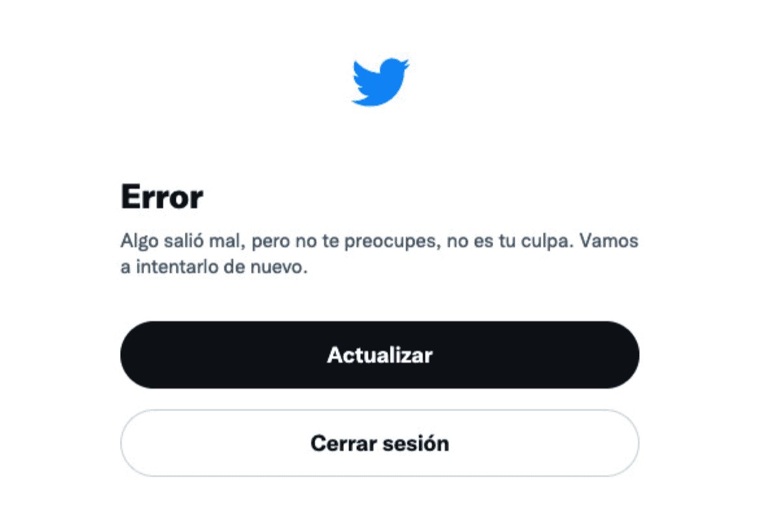Click the word 'Vamos' in the message
This screenshot has width=765, height=532.
[x=609, y=241]
